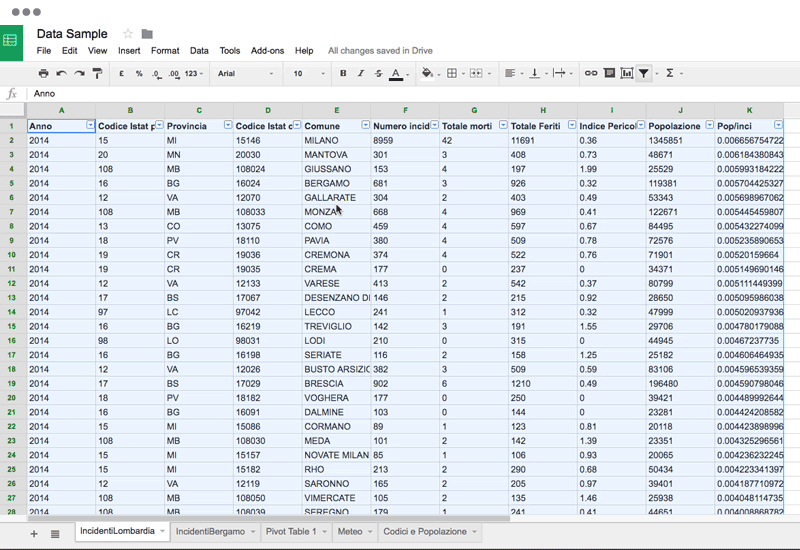
Task: Open the all sheets list button
Action: point(55,534)
